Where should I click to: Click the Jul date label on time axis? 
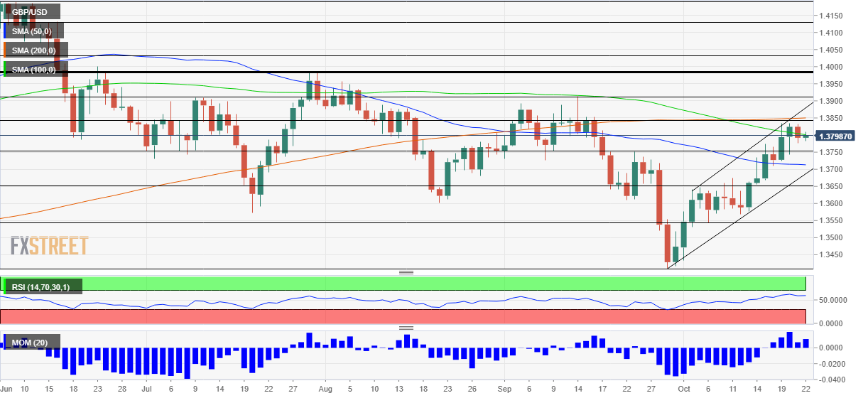(x=147, y=389)
